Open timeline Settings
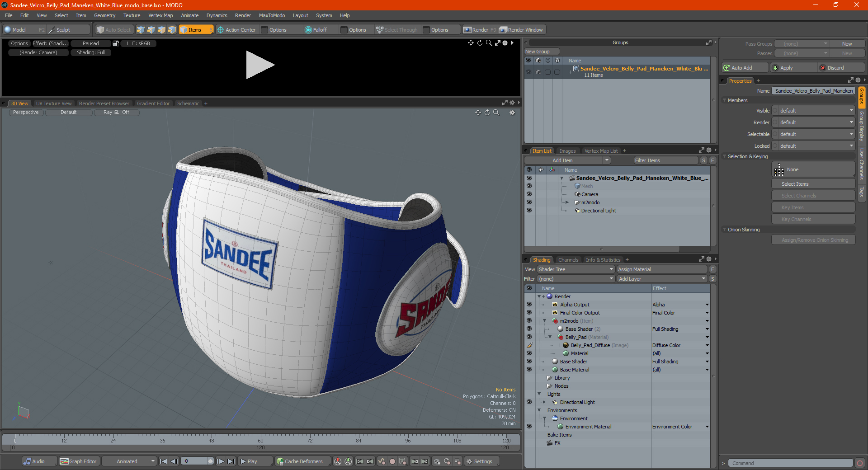 [481, 461]
